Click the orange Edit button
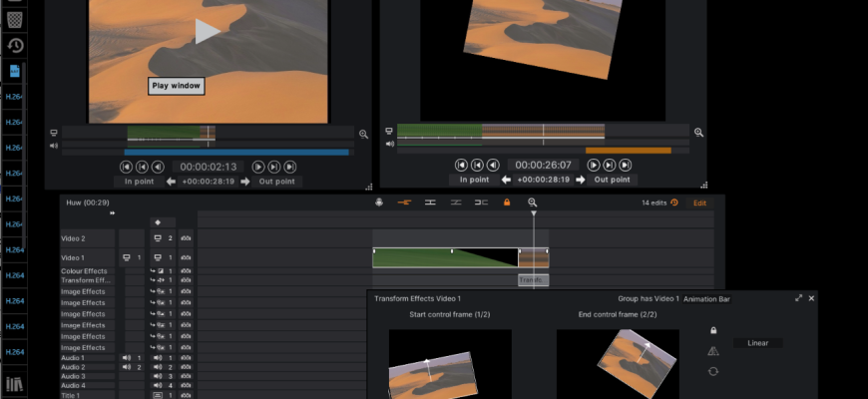The image size is (868, 399). (699, 203)
